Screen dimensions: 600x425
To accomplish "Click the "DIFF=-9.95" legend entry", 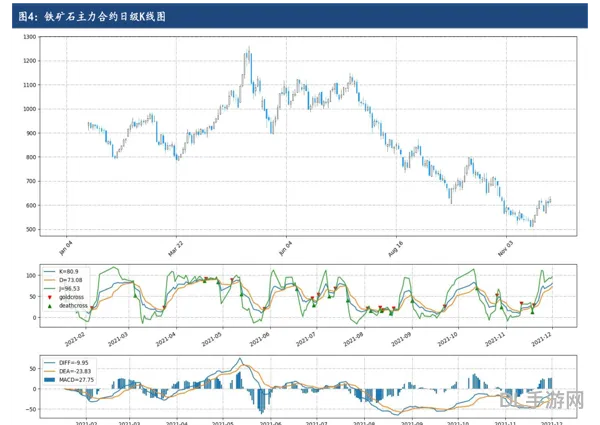I will tap(66, 363).
